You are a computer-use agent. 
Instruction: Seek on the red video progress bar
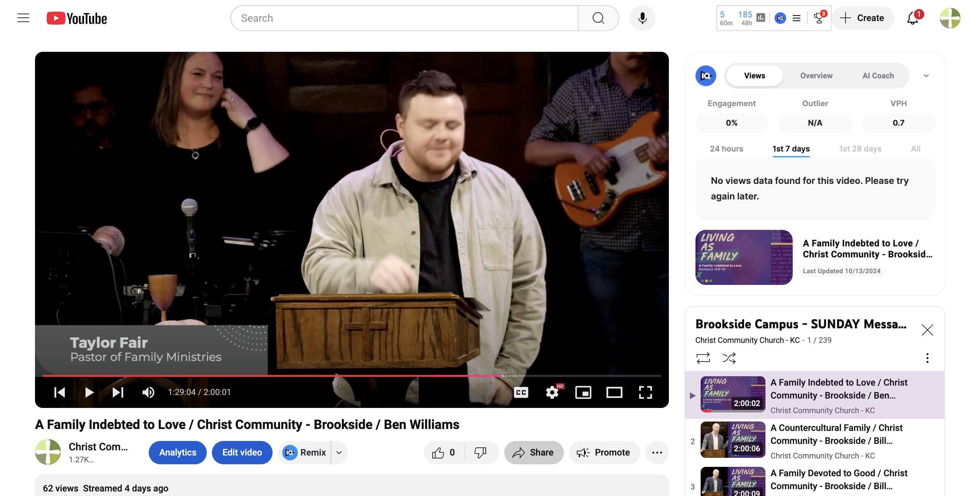pos(352,376)
